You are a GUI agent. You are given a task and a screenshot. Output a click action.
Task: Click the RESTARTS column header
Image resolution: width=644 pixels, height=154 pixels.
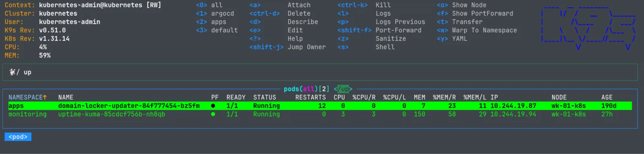tap(310, 97)
